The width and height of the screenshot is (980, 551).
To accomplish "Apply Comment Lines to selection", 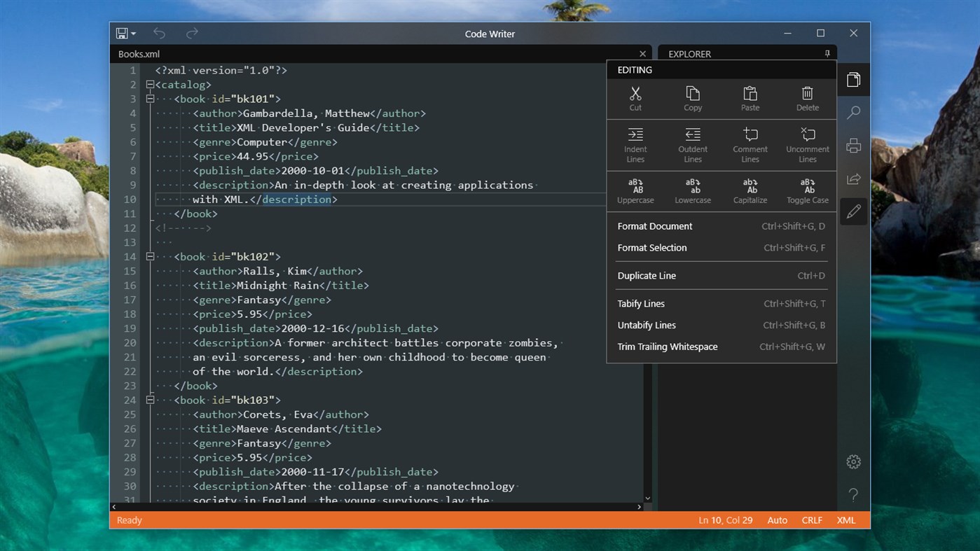I will click(x=750, y=144).
